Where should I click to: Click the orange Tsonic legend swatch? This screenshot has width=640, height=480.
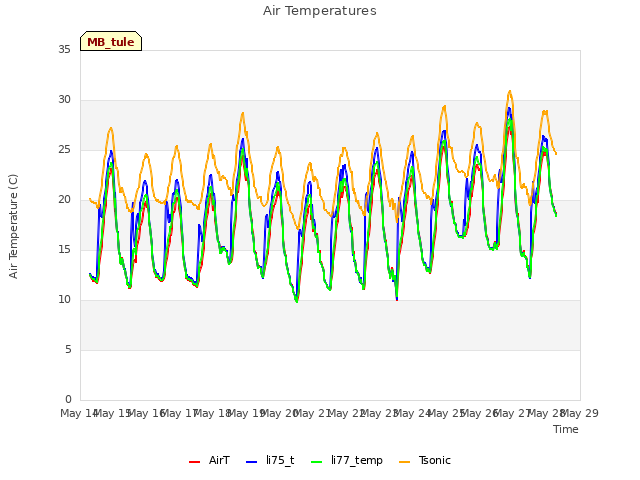(x=404, y=462)
